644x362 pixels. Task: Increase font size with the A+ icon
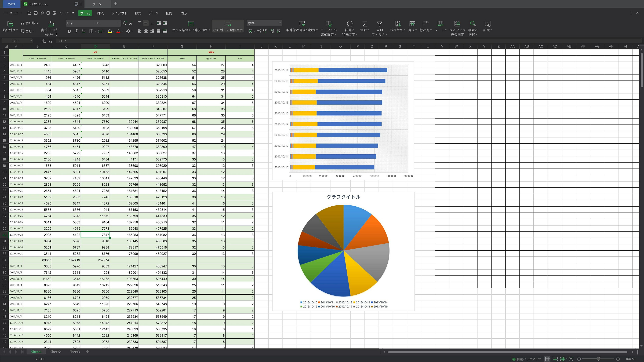click(125, 23)
